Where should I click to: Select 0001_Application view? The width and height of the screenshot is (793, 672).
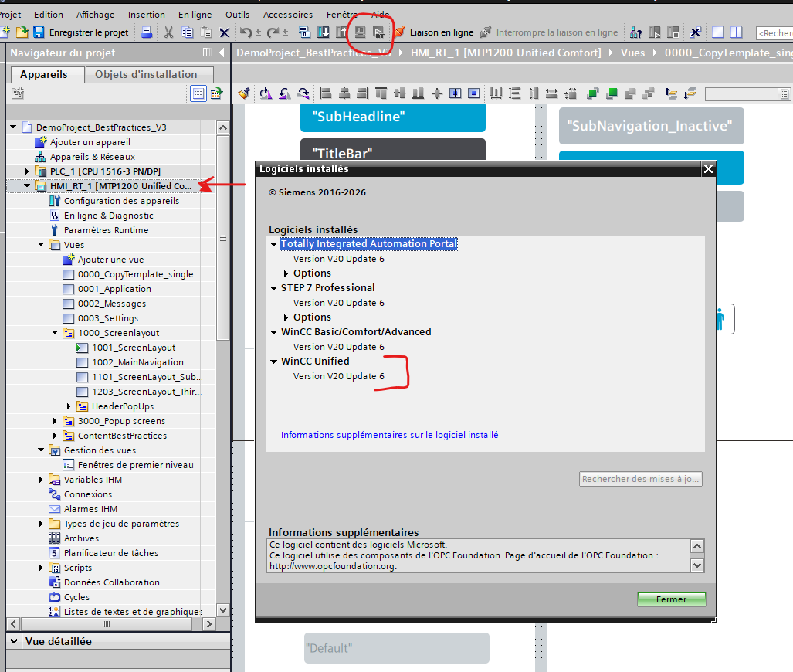click(114, 288)
